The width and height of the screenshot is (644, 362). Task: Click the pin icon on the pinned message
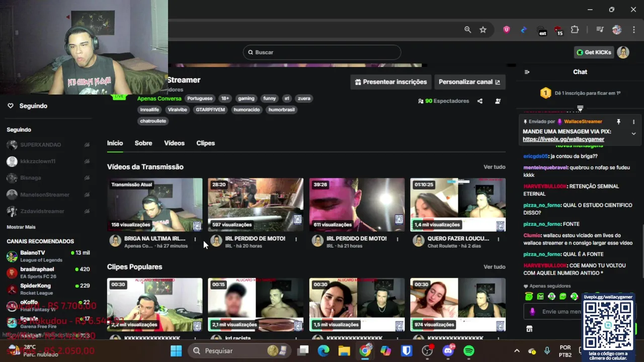pos(619,122)
